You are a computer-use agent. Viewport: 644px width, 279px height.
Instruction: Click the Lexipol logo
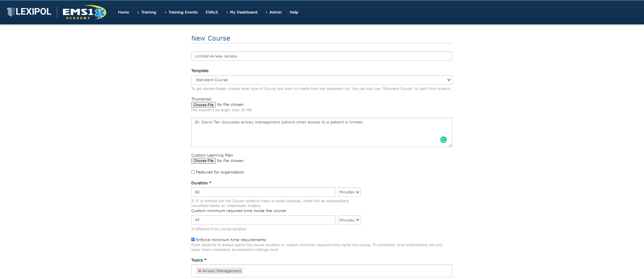(29, 12)
